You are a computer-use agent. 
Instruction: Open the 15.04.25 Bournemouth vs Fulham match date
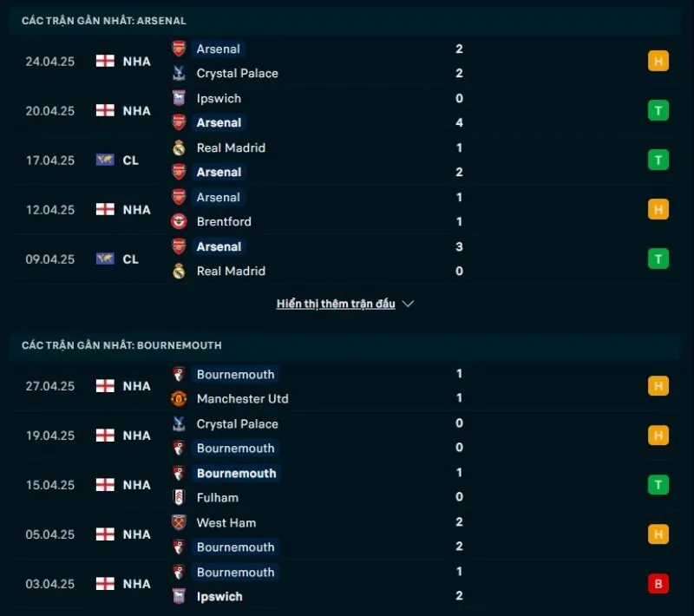tap(50, 485)
